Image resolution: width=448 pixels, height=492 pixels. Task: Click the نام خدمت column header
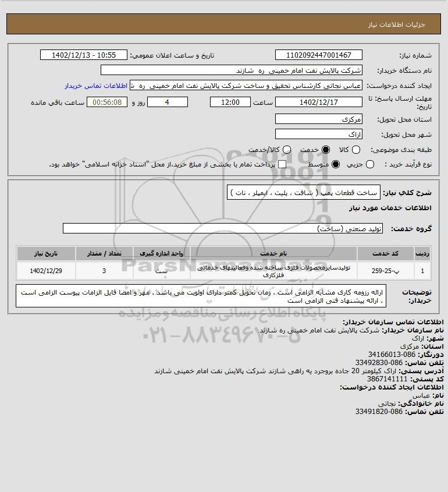[x=273, y=253]
